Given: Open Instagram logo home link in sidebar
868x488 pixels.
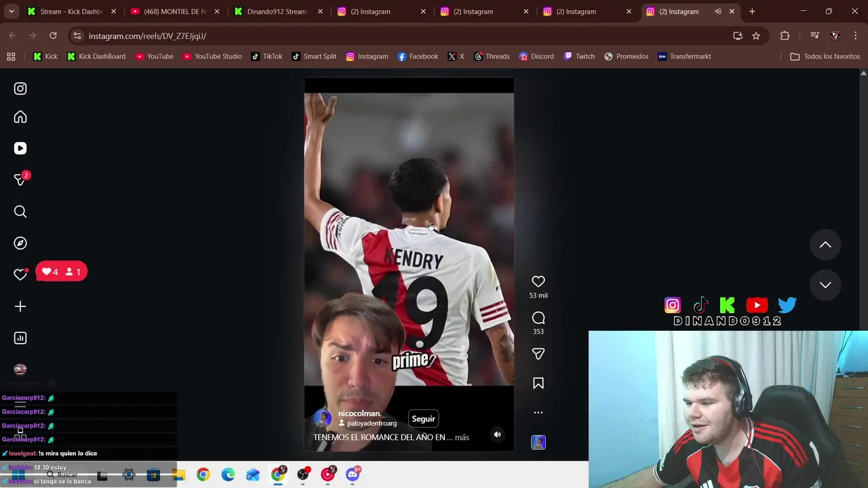Looking at the screenshot, I should (x=20, y=89).
